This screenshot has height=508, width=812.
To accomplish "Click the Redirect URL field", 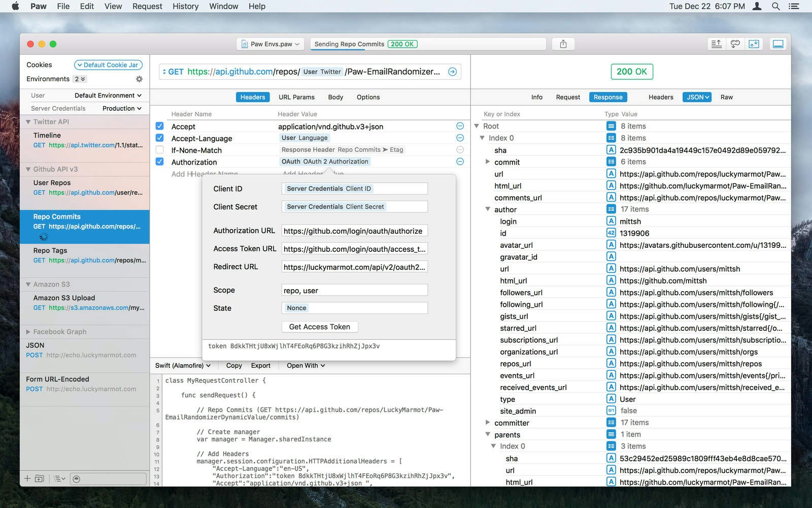I will [354, 267].
